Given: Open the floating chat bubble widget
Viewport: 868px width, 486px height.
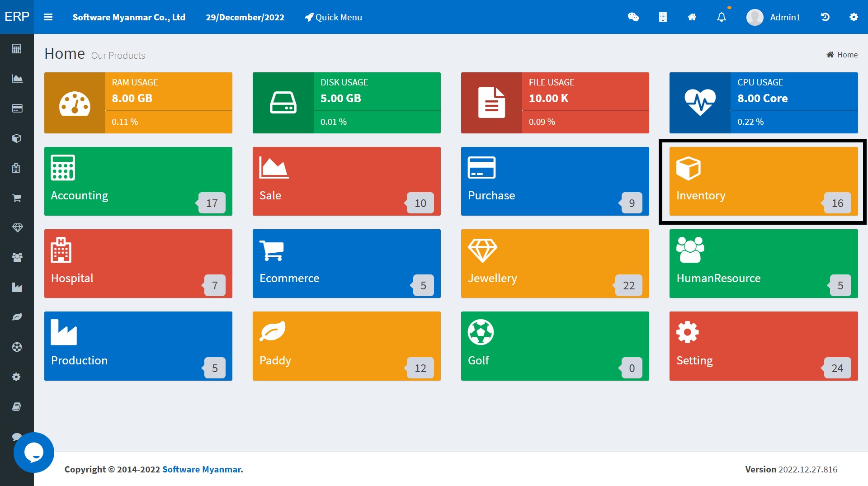Looking at the screenshot, I should click(34, 452).
